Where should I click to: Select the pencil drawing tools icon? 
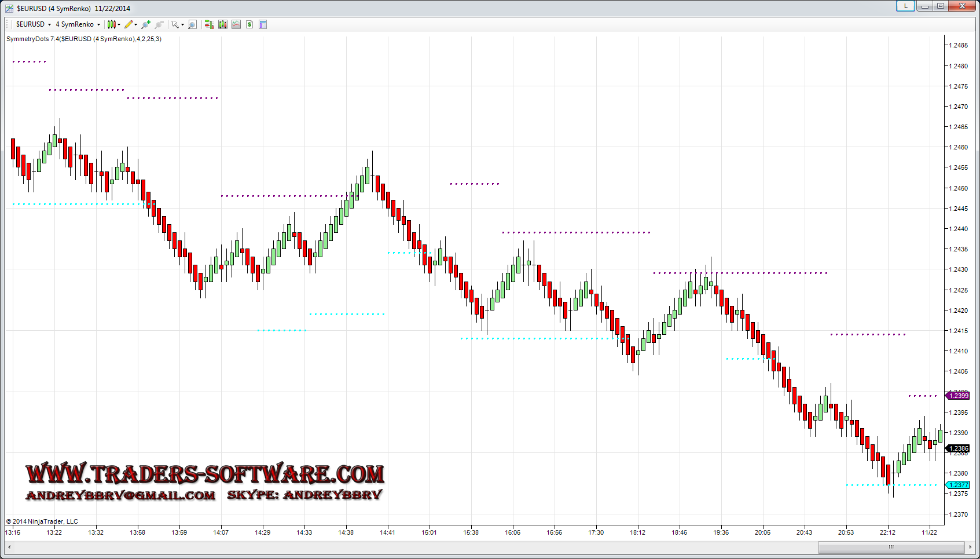[129, 24]
